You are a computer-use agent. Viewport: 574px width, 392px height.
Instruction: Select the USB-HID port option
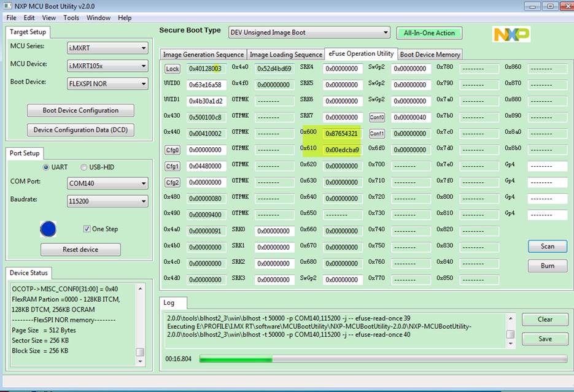tap(83, 166)
